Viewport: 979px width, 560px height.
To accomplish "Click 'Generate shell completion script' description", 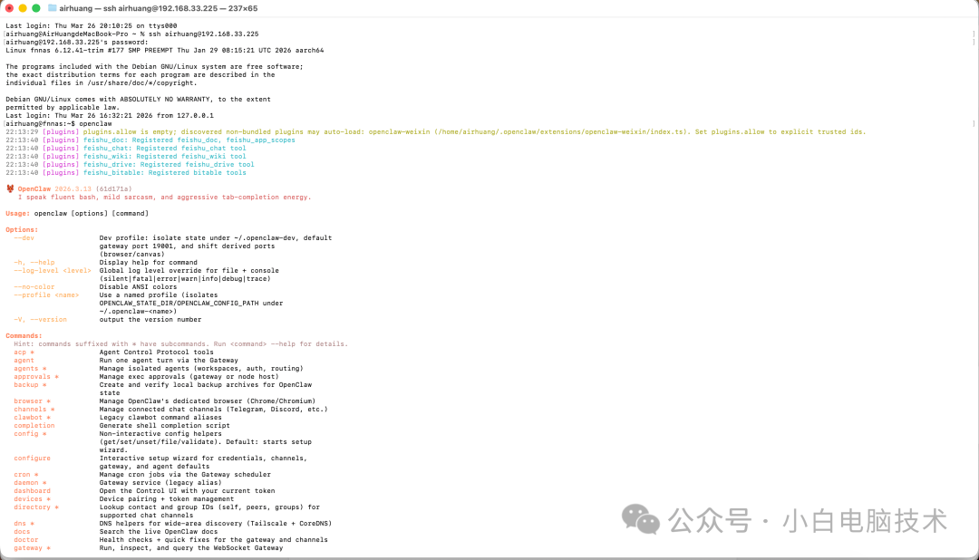I will (164, 425).
